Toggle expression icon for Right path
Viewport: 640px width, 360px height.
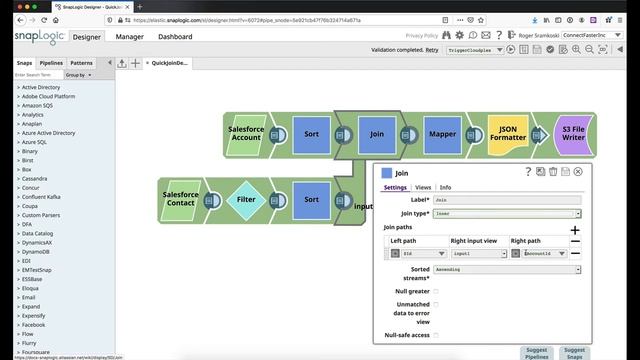coord(516,253)
